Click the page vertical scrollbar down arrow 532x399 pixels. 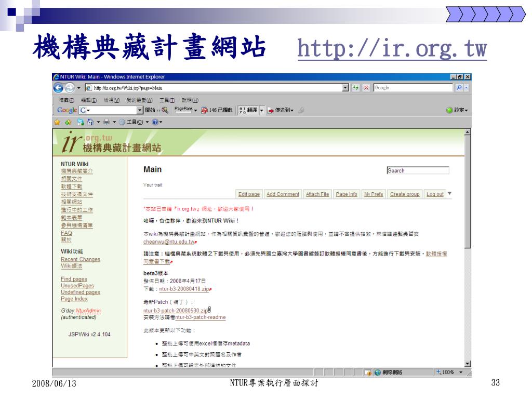[468, 364]
